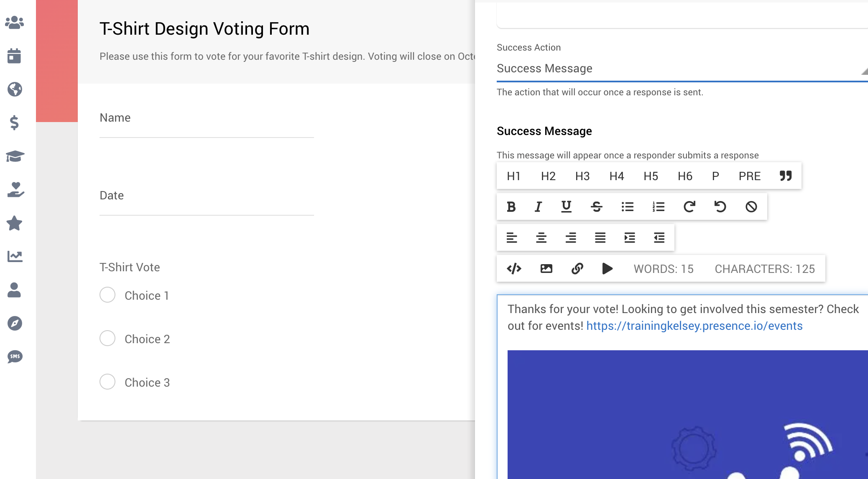Image resolution: width=868 pixels, height=479 pixels.
Task: Center align the message text
Action: (541, 238)
